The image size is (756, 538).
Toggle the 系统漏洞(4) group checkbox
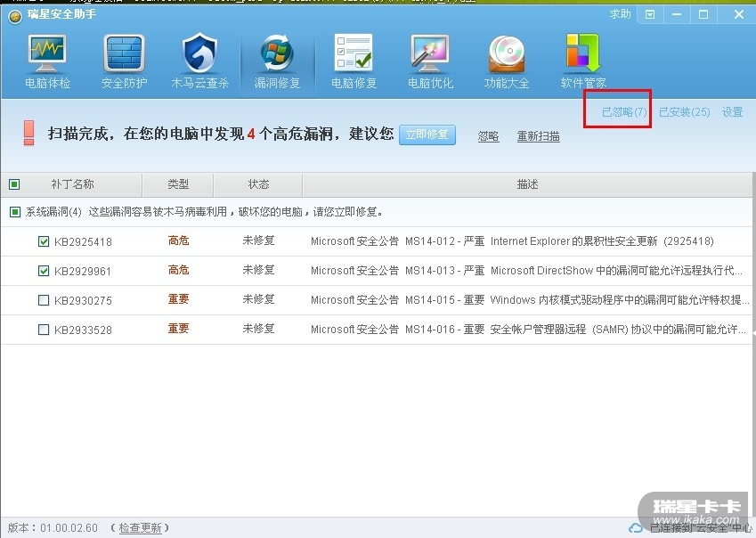pos(15,212)
